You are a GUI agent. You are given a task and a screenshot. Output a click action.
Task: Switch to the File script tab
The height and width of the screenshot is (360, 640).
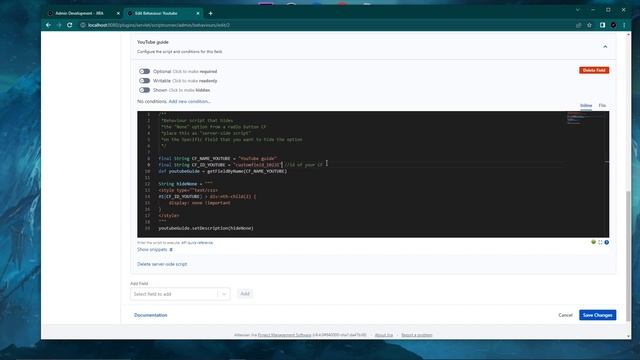602,106
